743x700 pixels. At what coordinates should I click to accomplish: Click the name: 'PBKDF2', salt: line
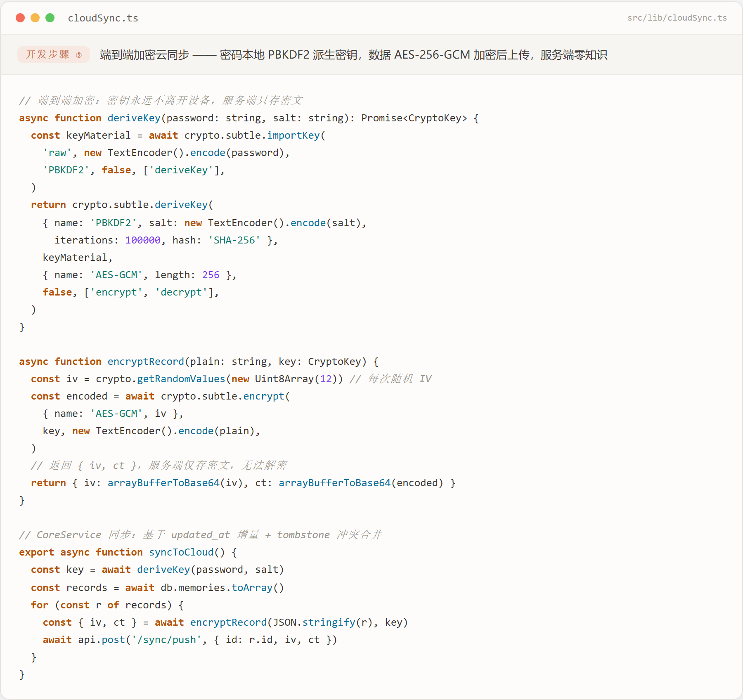(x=205, y=223)
